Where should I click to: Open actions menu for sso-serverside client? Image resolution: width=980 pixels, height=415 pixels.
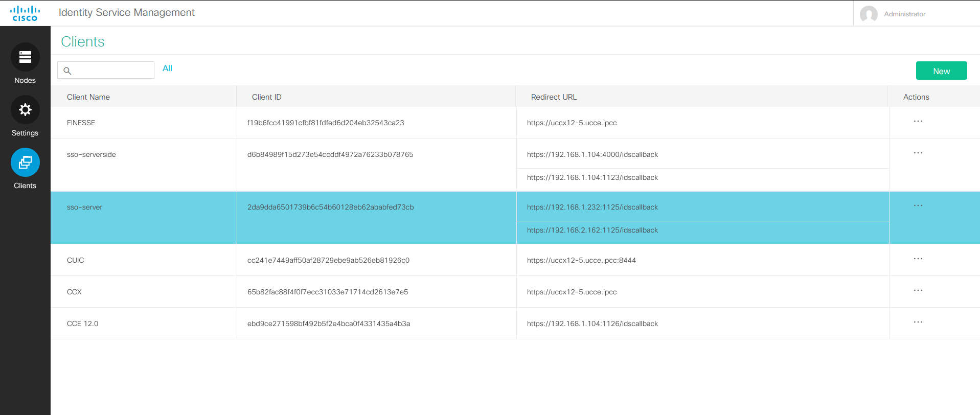pos(918,153)
